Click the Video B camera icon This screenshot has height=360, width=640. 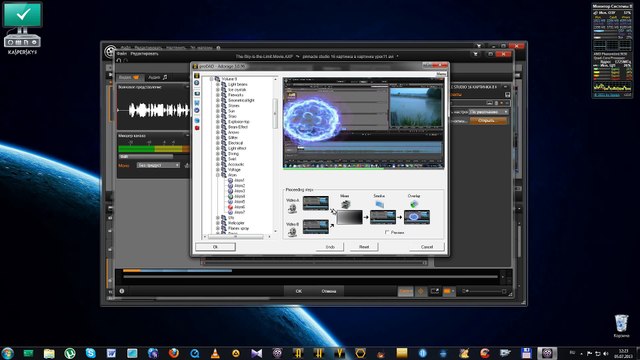(292, 232)
